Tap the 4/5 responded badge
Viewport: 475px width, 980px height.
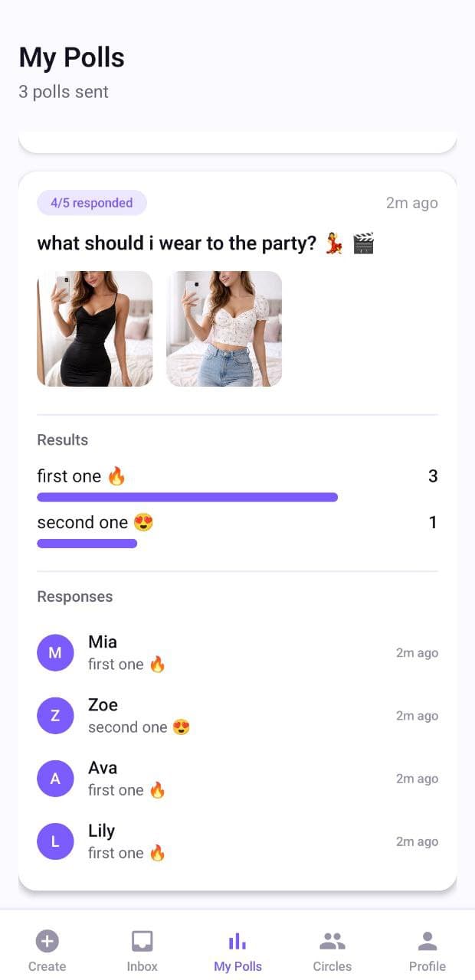pyautogui.click(x=92, y=202)
